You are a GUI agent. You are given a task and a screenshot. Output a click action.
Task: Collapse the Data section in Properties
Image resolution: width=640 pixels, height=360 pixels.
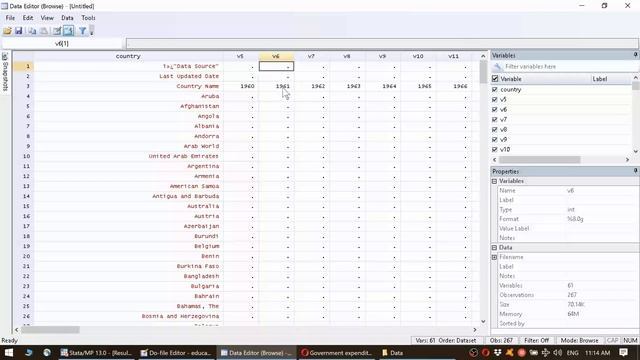[494, 247]
